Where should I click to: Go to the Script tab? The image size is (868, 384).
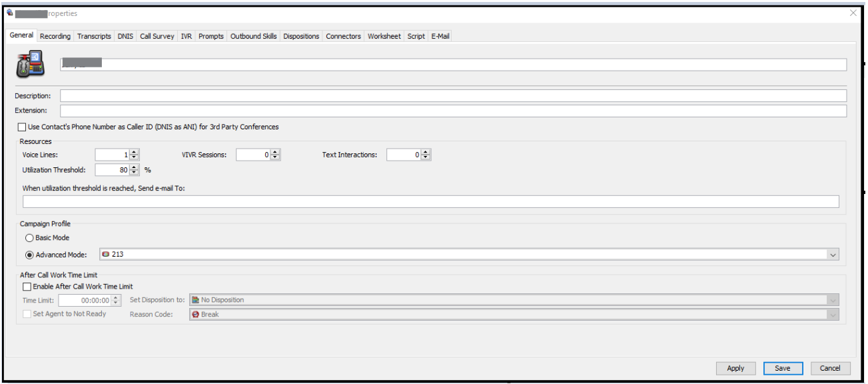[416, 36]
